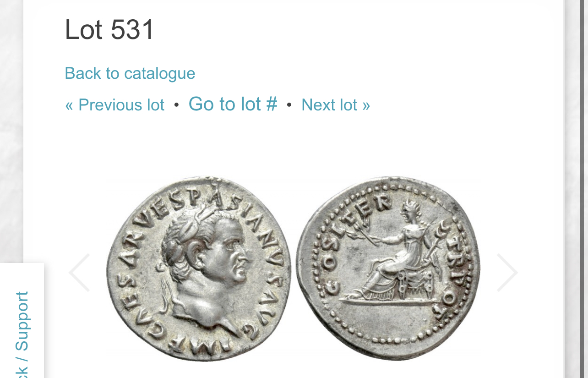This screenshot has width=588, height=378.
Task: Open the Go to lot # prompt
Action: click(x=233, y=104)
